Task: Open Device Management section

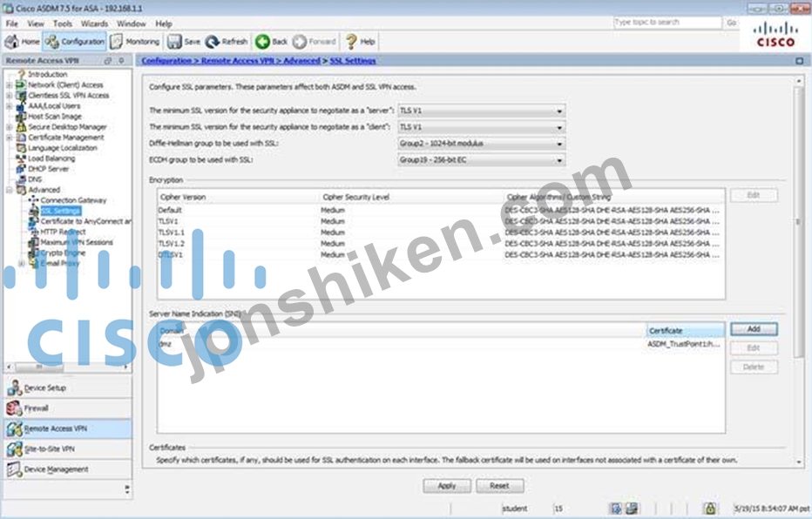Action: pos(68,469)
